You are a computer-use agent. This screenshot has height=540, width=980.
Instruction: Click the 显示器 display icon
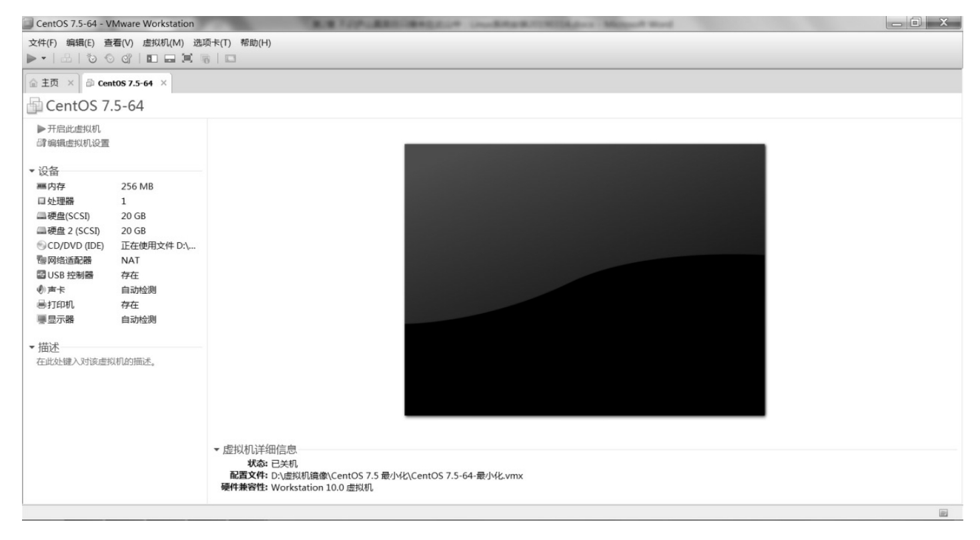pos(41,319)
